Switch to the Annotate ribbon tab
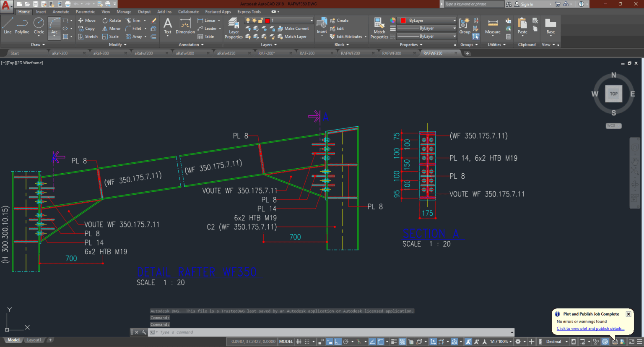 pyautogui.click(x=61, y=11)
